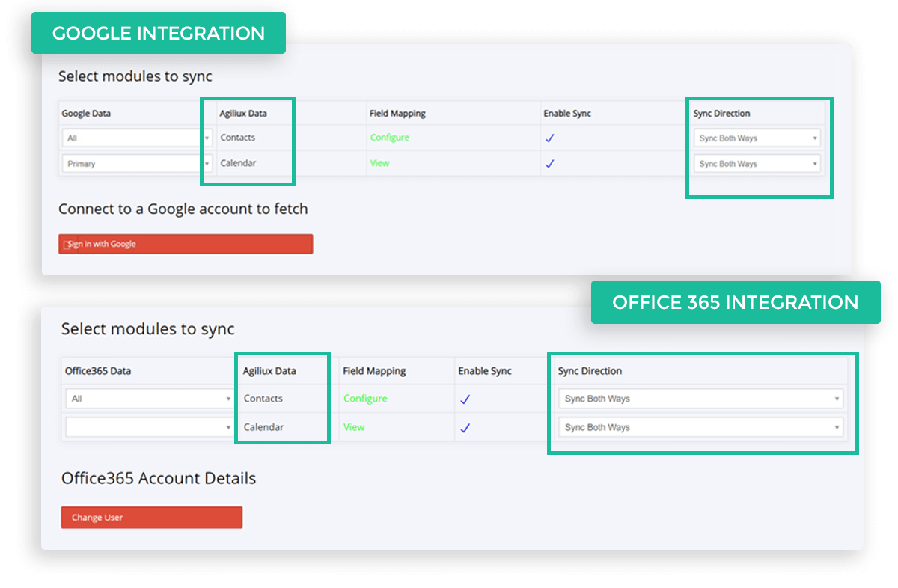Open Office365 Data dropdown showing All
The width and height of the screenshot is (898, 588).
(x=150, y=399)
